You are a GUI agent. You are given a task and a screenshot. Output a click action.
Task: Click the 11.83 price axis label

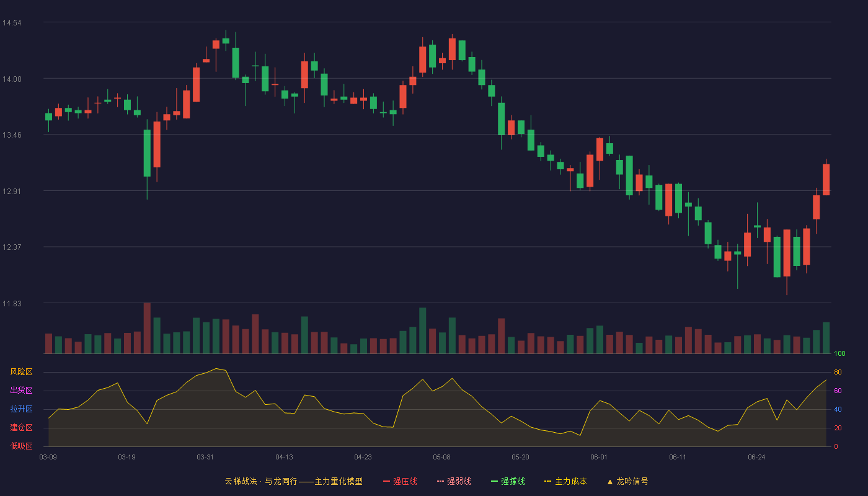click(x=12, y=303)
